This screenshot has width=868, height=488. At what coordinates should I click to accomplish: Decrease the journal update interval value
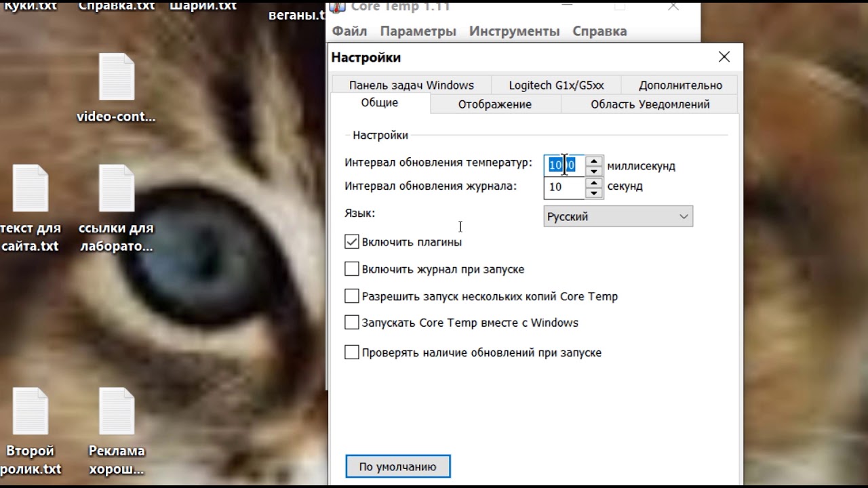(594, 192)
